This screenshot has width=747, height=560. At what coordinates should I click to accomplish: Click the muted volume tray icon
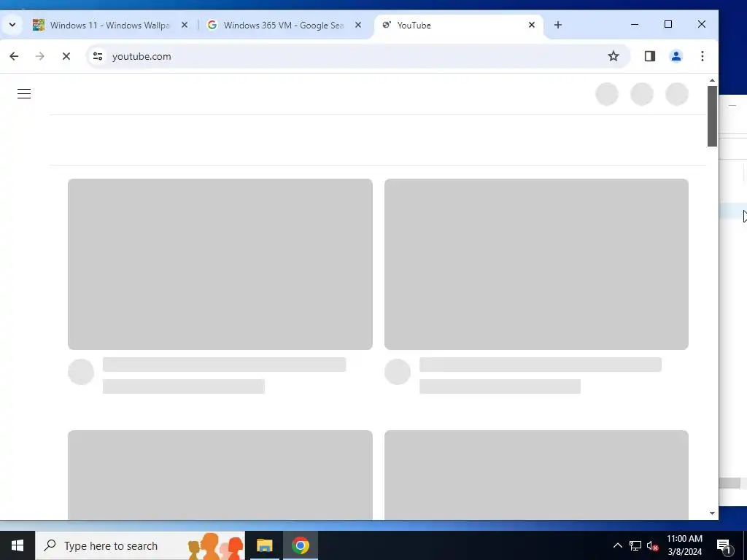click(x=652, y=545)
